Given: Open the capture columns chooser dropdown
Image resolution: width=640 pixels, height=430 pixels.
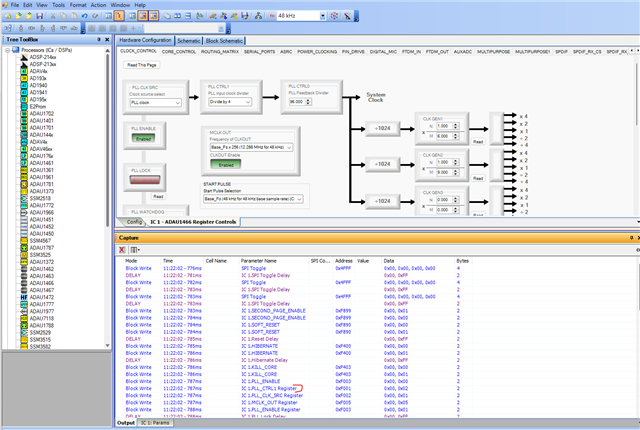Looking at the screenshot, I should [135, 250].
